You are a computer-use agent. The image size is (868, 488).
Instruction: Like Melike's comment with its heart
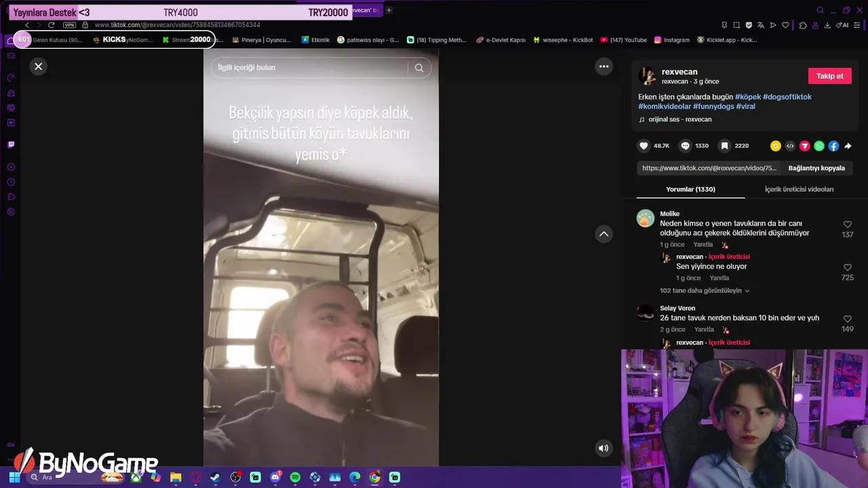click(x=847, y=224)
